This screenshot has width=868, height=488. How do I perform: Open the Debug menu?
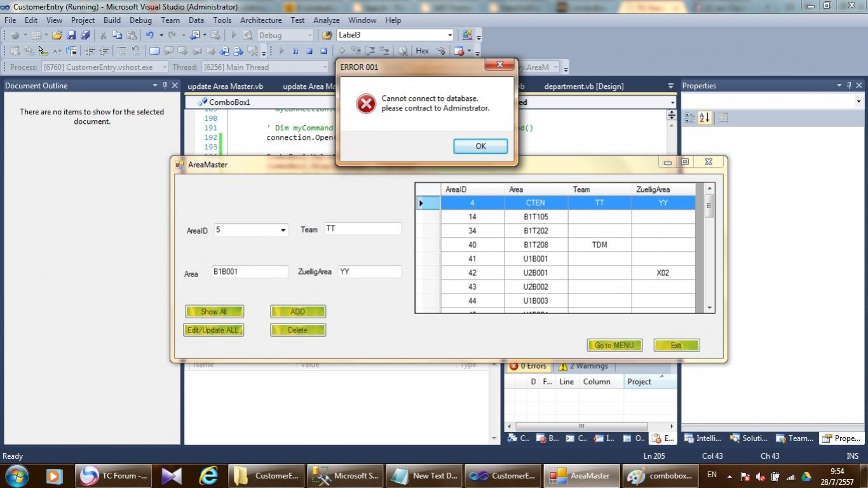[x=140, y=20]
